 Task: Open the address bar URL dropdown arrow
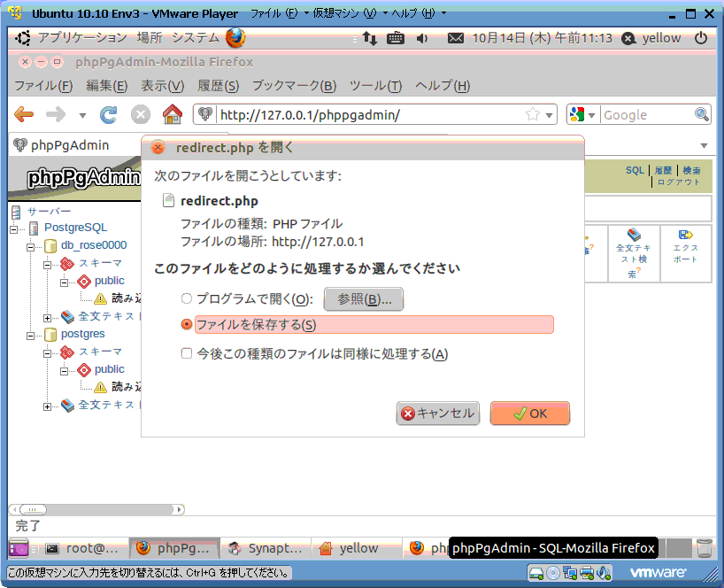[x=549, y=114]
